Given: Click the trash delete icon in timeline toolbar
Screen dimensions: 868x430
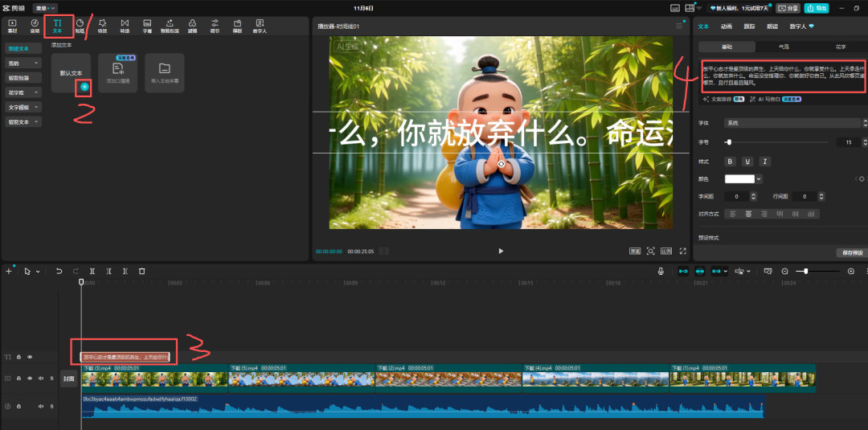Looking at the screenshot, I should pos(142,272).
